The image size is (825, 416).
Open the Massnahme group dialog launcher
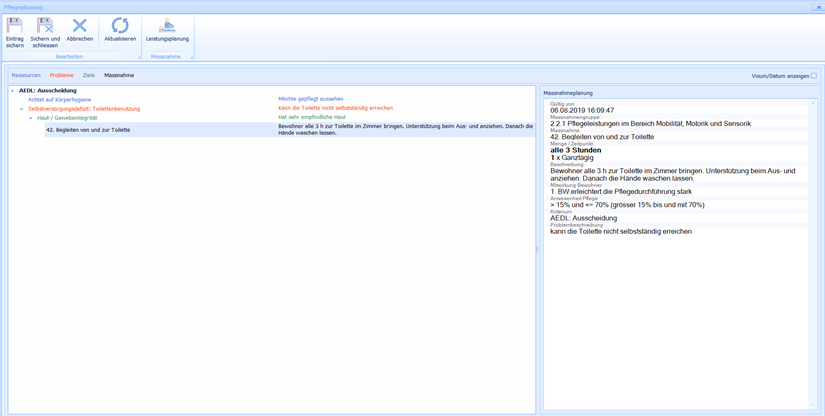coord(192,57)
